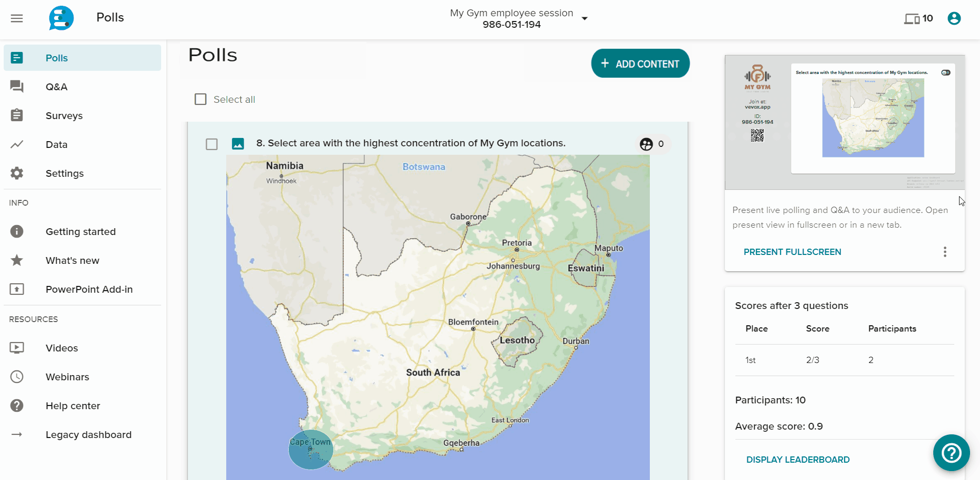
Task: Tick checkbox for poll question 8
Action: (212, 144)
